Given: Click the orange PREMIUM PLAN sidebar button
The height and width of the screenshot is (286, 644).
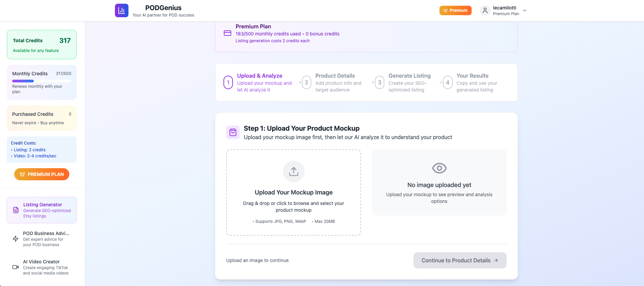Looking at the screenshot, I should 42,174.
